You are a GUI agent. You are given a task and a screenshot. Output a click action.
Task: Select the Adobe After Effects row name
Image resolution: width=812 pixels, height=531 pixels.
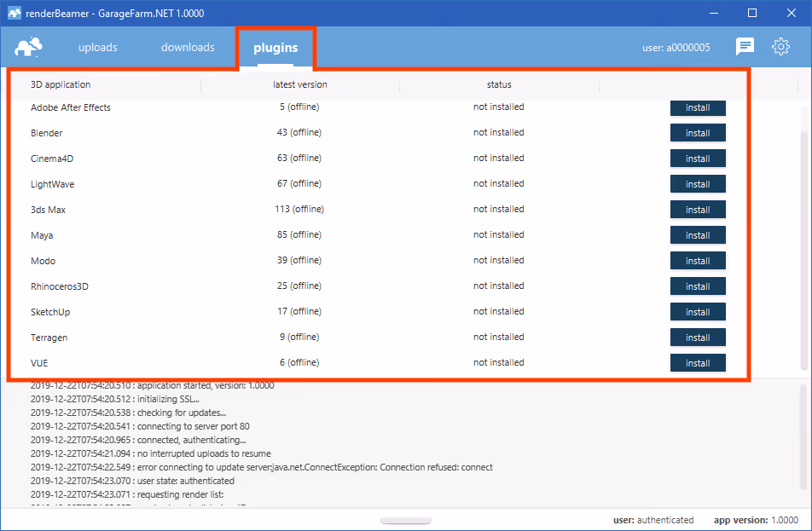pyautogui.click(x=71, y=107)
